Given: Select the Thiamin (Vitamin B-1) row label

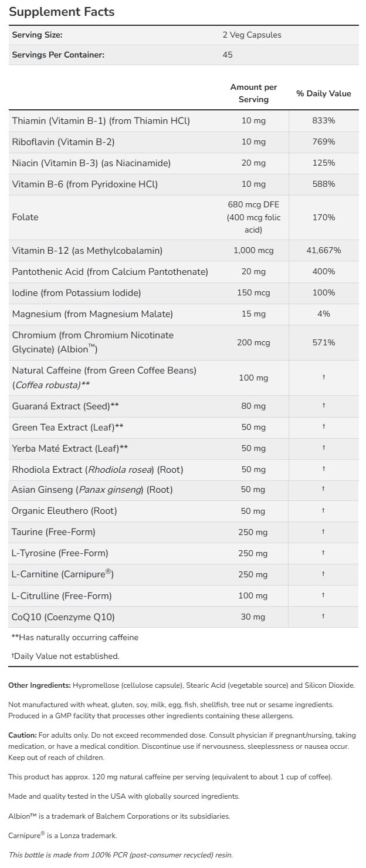Looking at the screenshot, I should tap(101, 121).
